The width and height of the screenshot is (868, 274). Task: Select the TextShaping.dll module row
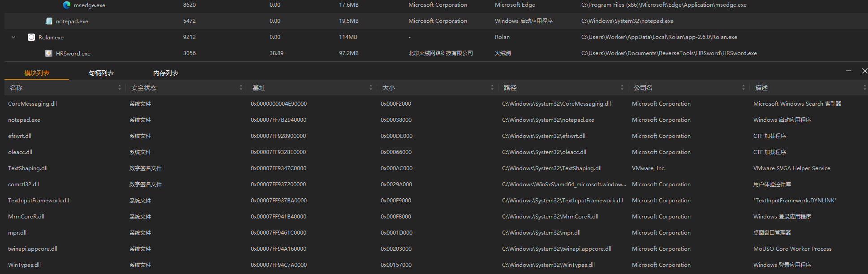click(28, 168)
